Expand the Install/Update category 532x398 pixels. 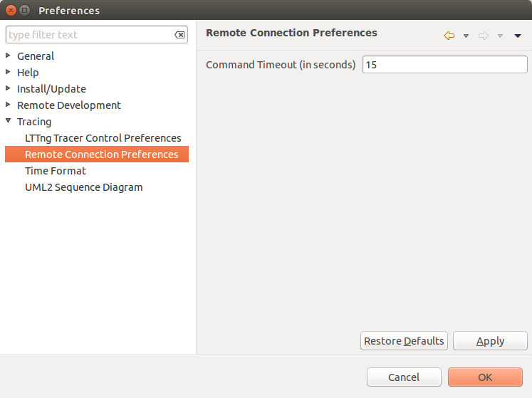pos(9,88)
